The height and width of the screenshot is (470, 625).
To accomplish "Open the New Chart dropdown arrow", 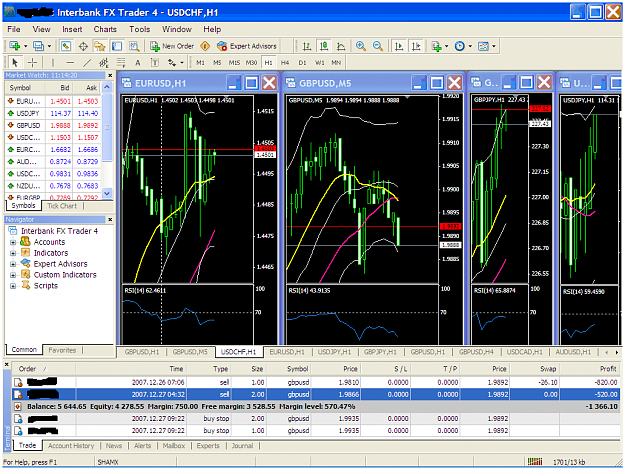I will [25, 46].
